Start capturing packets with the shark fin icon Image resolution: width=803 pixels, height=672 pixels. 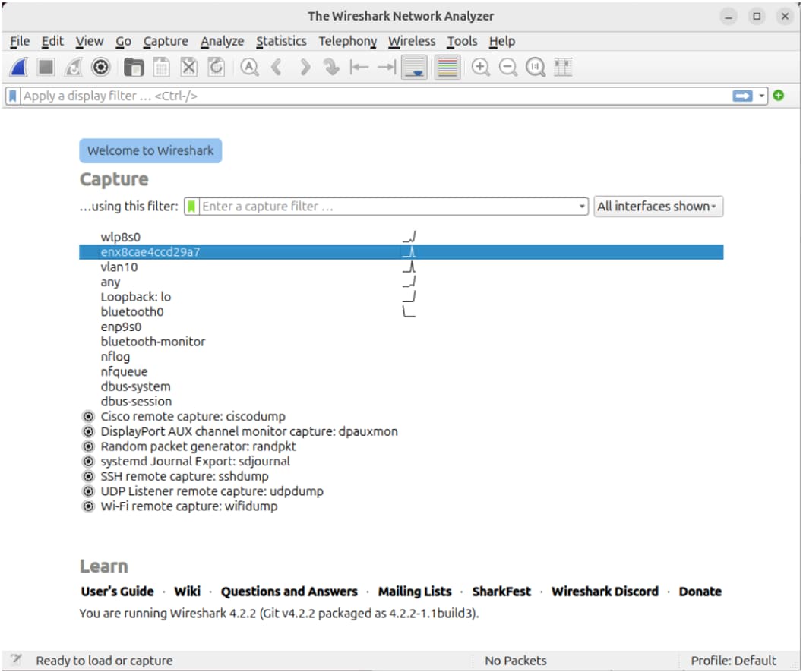click(19, 68)
